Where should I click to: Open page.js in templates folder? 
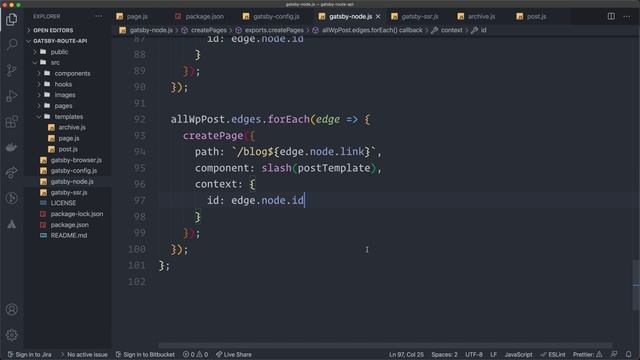click(x=69, y=138)
